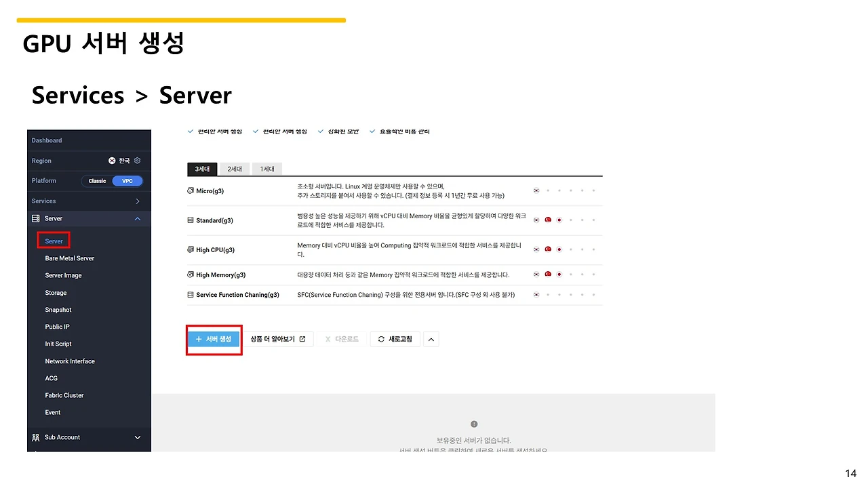Screen dimensions: 868x488
Task: Click the 서버 생성 button
Action: [x=214, y=339]
